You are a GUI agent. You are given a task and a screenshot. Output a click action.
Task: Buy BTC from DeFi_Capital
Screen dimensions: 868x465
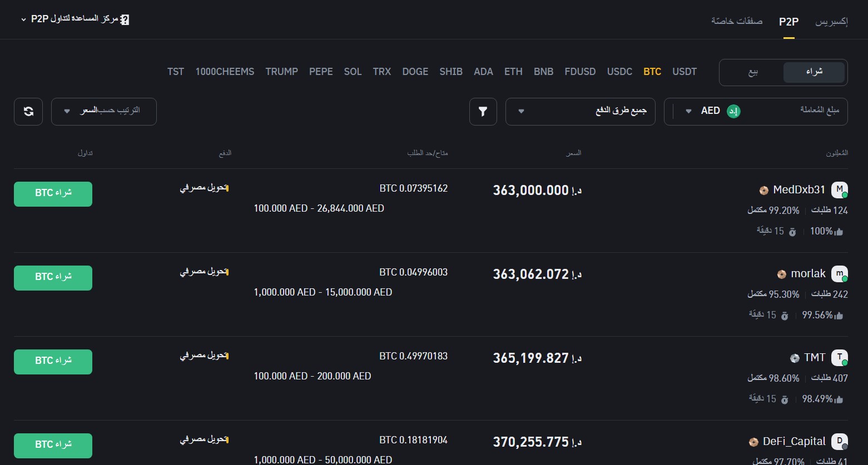[53, 446]
